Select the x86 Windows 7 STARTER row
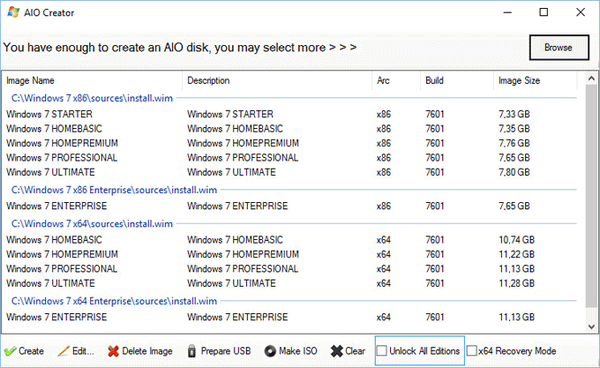Screen dimensions: 600x368 click(290, 114)
